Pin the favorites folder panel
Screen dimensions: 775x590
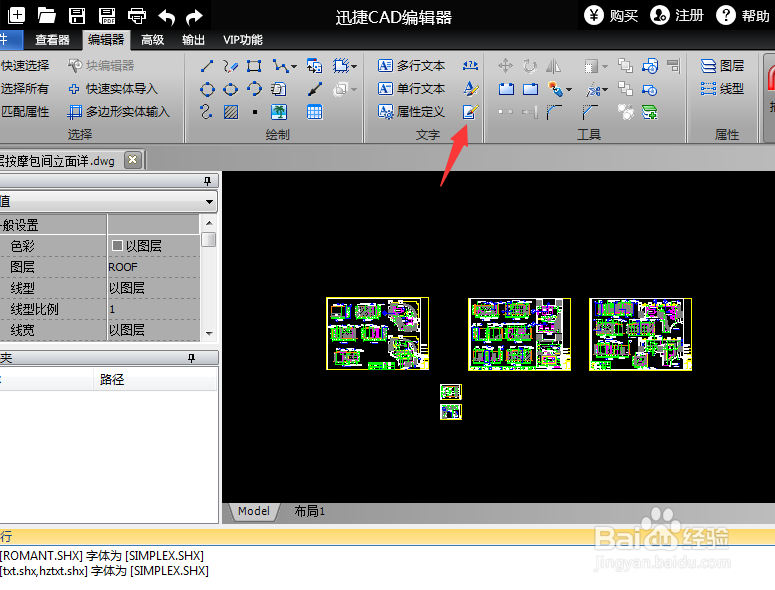191,358
